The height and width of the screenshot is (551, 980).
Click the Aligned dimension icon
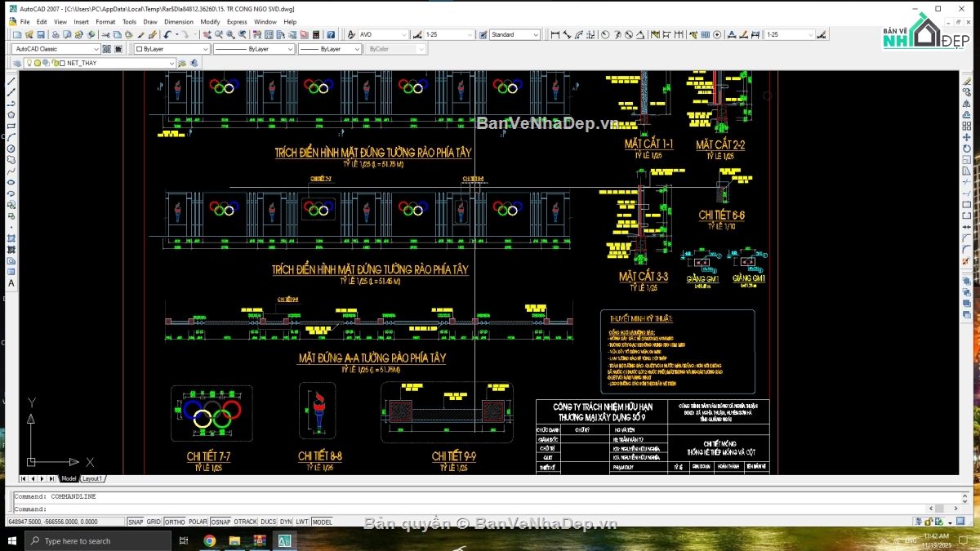[568, 34]
